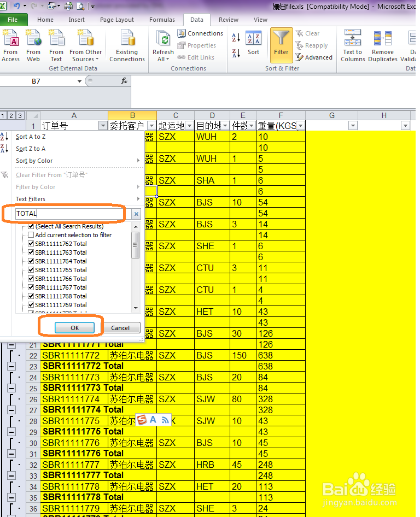Uncheck SBR11111763 Total

click(x=31, y=252)
